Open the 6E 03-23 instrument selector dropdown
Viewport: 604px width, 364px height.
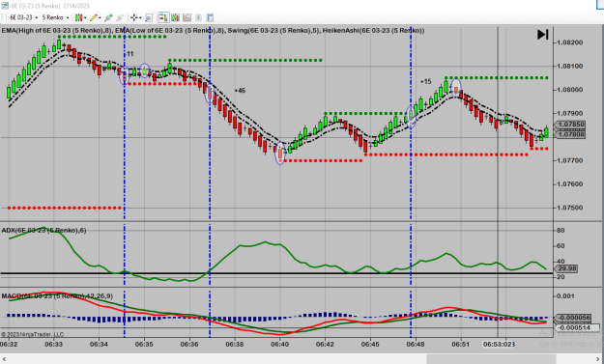point(23,17)
